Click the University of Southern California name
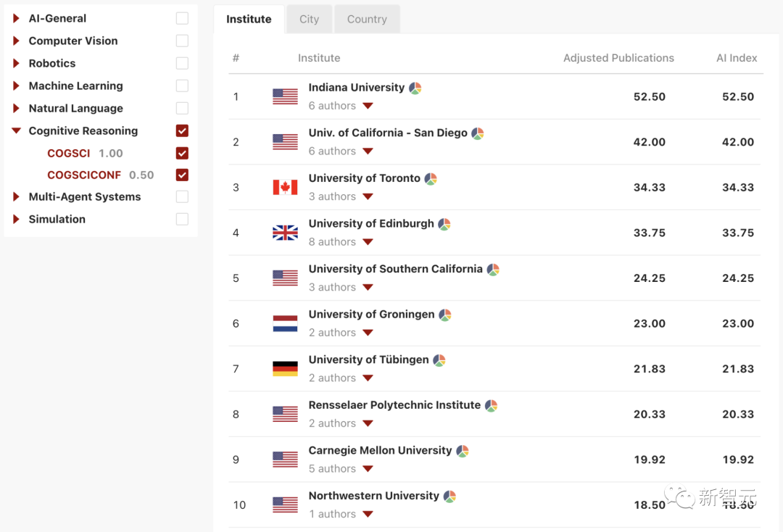This screenshot has width=783, height=532. pyautogui.click(x=395, y=269)
